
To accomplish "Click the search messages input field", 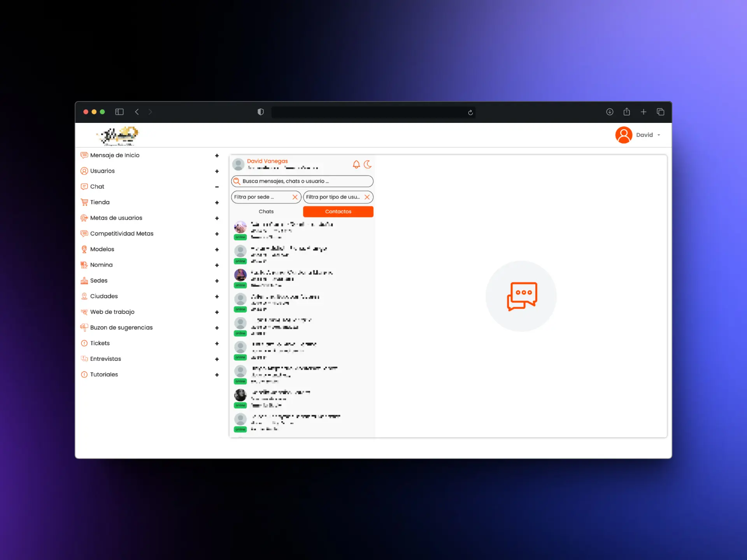I will point(302,181).
